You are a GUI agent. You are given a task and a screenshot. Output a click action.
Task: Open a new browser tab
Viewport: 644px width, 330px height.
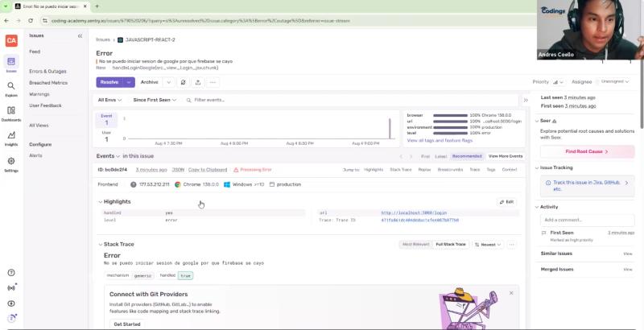(x=97, y=6)
